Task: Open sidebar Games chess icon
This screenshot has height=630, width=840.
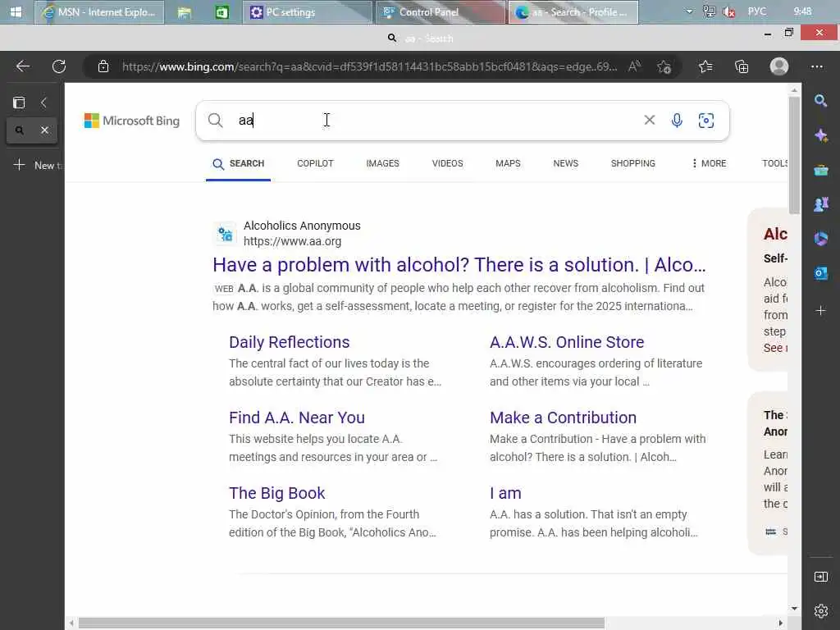Action: [820, 204]
